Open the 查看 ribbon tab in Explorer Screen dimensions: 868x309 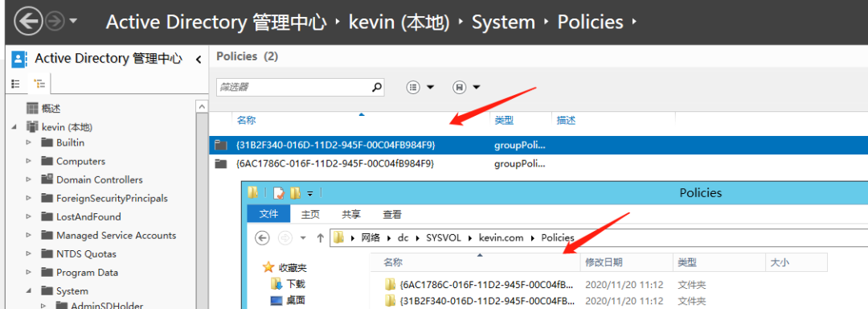tap(392, 214)
